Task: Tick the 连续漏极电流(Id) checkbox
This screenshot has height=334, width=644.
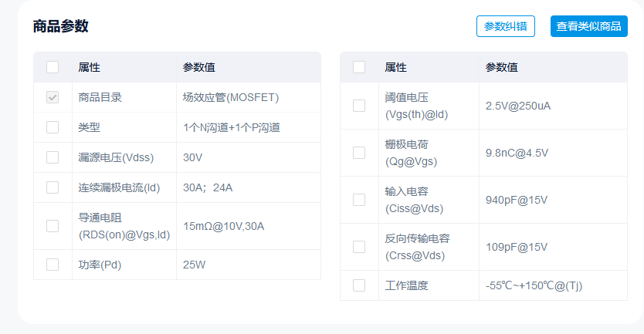Action: (53, 187)
